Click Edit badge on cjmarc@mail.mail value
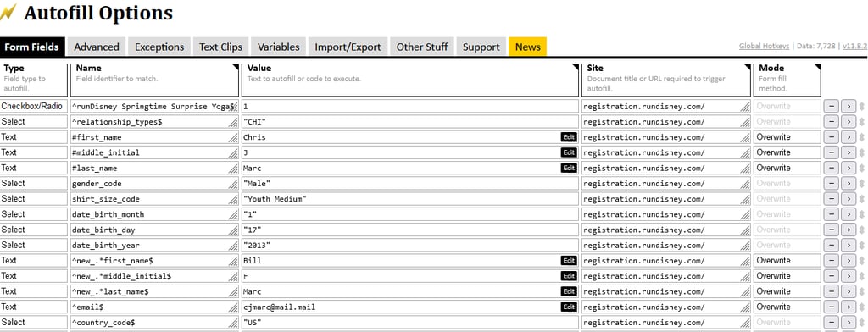Image resolution: width=868 pixels, height=332 pixels. coord(569,307)
